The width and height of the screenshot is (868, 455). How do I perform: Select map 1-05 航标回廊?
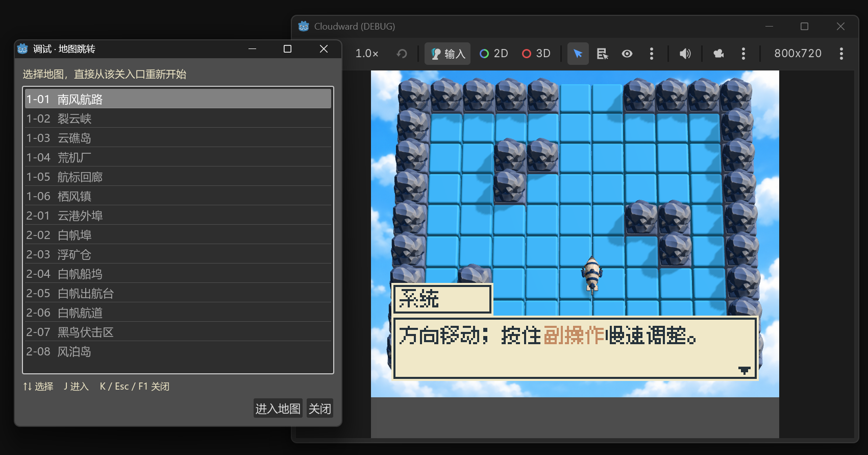178,177
